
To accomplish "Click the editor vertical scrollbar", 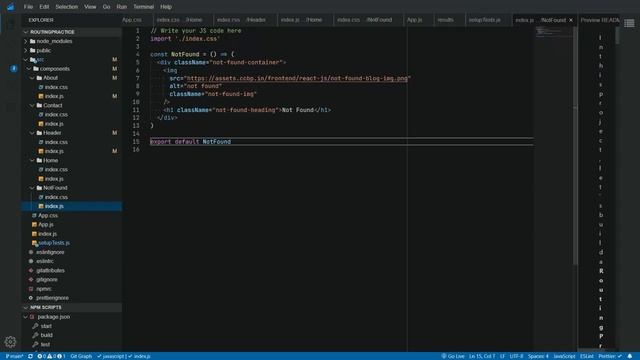I will (575, 146).
